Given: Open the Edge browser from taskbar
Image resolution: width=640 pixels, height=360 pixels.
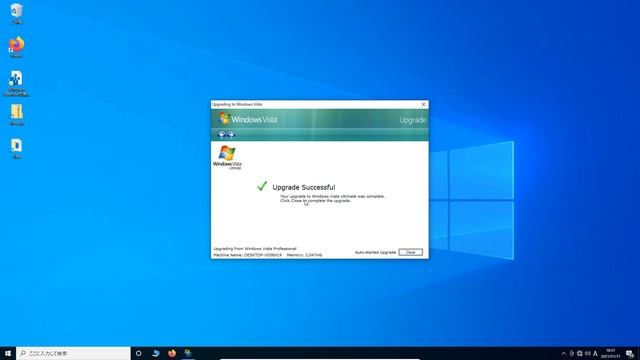Looking at the screenshot, I should coord(156,353).
